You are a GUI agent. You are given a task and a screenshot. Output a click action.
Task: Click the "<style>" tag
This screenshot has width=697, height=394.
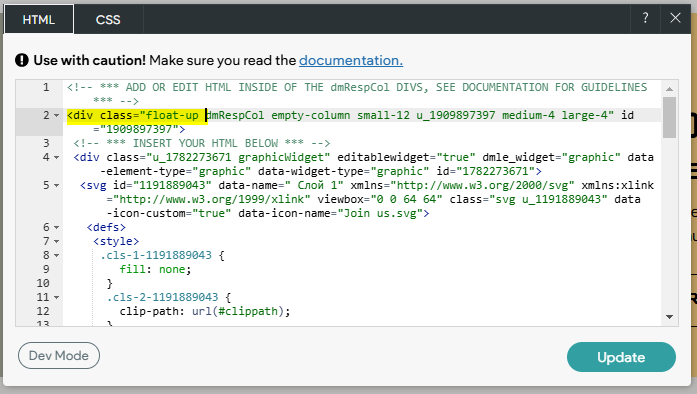[116, 241]
